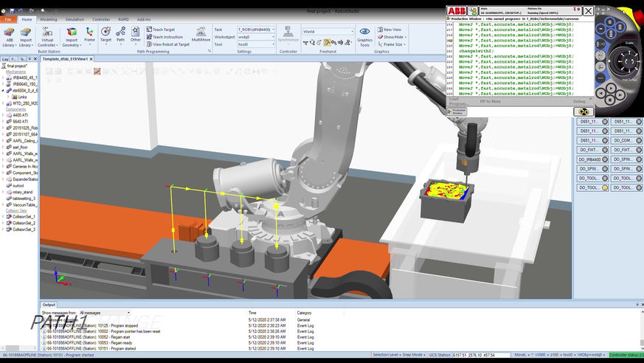Toggle the right-column DO_FIXT signal

626,150
